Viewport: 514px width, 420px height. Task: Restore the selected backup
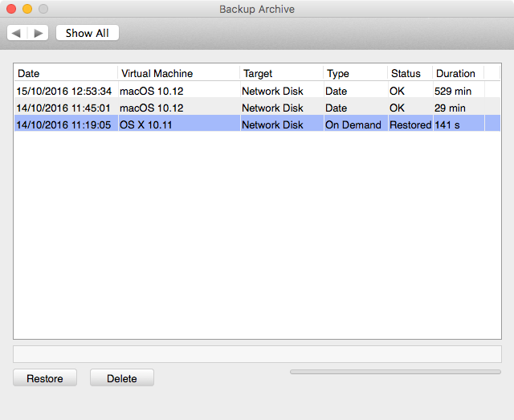pos(45,377)
